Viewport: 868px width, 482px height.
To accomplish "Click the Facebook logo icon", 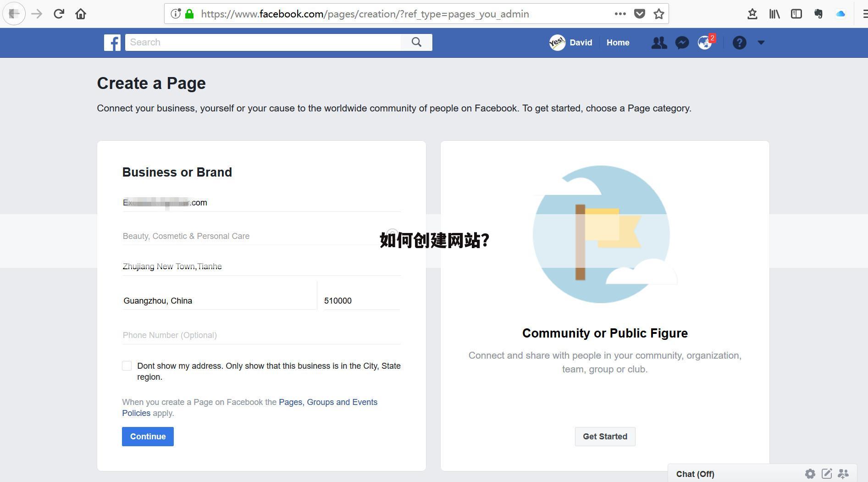I will [112, 43].
